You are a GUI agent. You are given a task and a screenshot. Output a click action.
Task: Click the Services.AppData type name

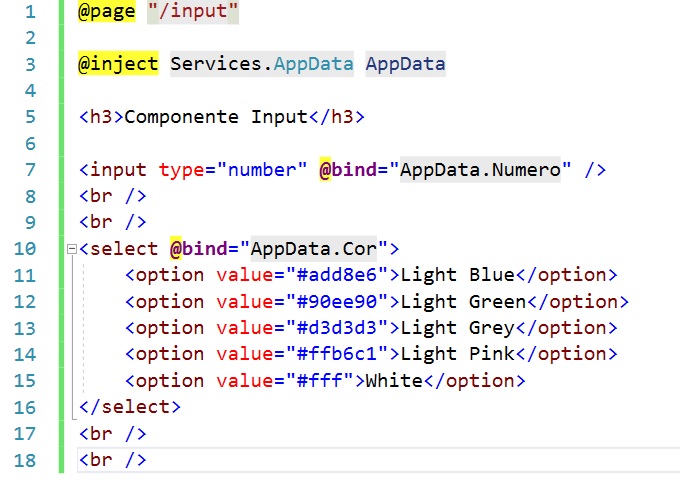point(262,64)
